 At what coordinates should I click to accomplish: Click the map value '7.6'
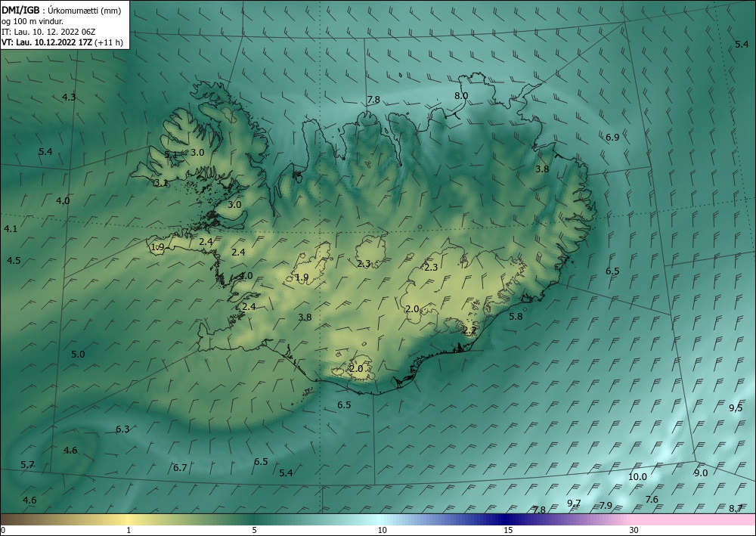[652, 500]
